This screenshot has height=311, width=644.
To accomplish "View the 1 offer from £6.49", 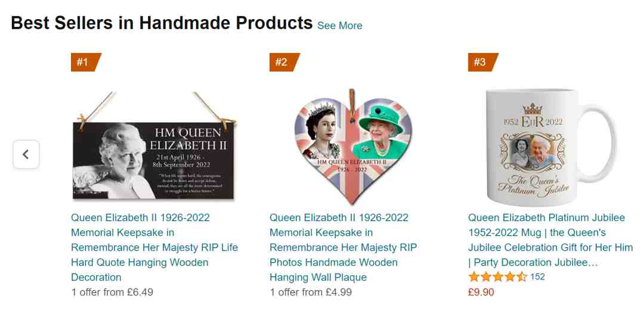I will tap(112, 292).
